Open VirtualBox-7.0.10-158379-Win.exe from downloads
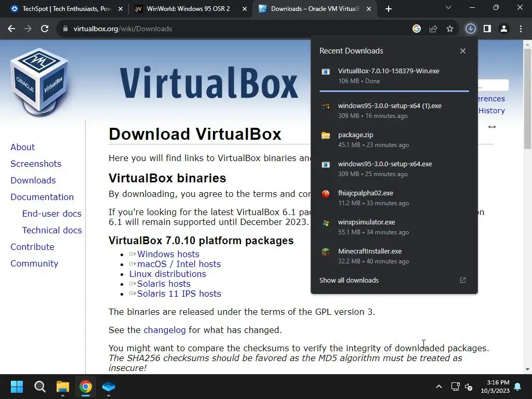532x399 pixels. (x=394, y=76)
